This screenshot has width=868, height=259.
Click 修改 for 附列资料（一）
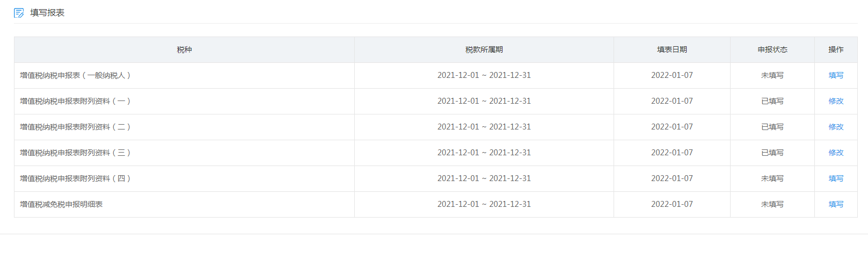coord(836,101)
